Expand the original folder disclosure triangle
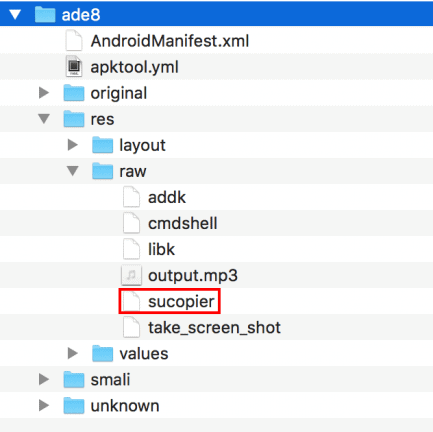Screen dimensions: 433x432 coord(44,93)
